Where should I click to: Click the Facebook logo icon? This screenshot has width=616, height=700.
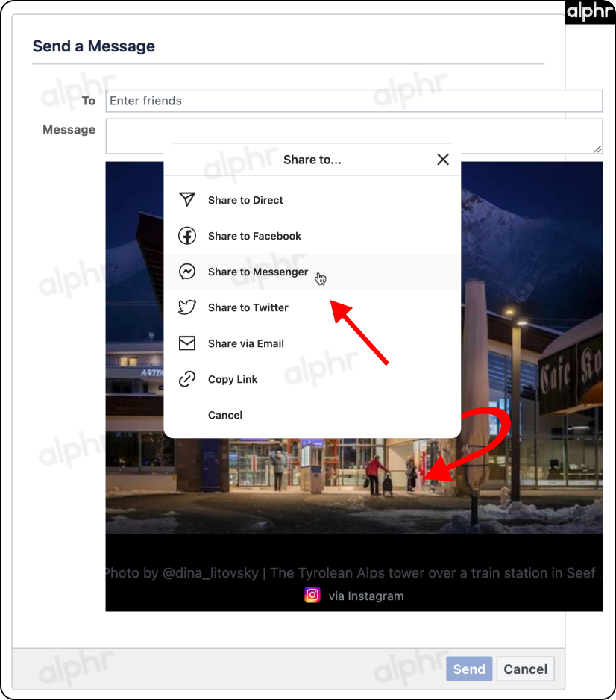(x=187, y=236)
